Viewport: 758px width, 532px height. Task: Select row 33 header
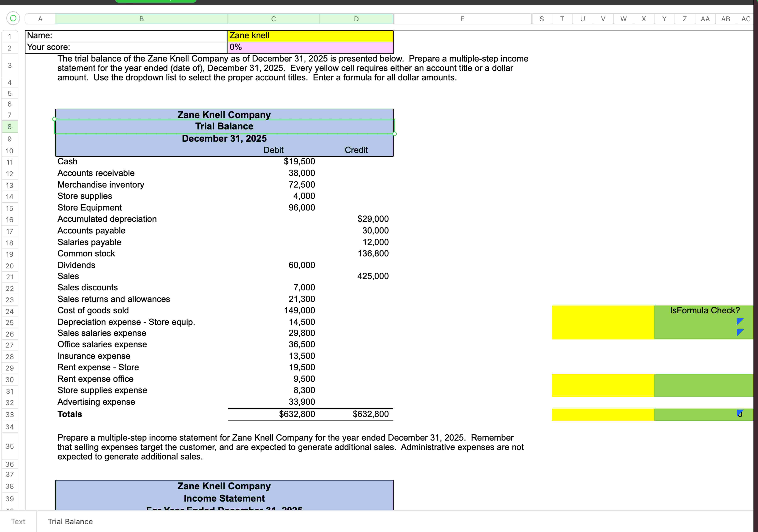tap(10, 414)
